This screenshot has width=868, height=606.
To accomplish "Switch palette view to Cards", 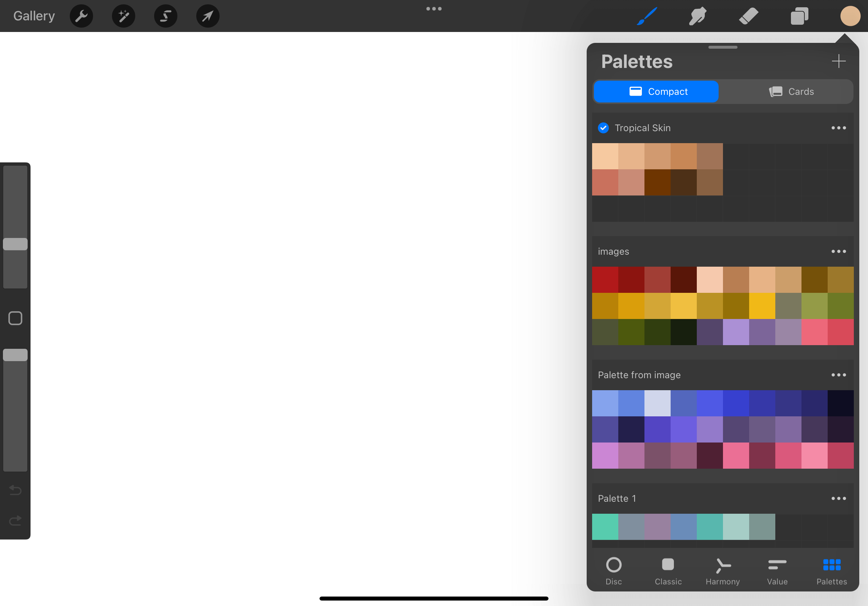I will pos(791,92).
